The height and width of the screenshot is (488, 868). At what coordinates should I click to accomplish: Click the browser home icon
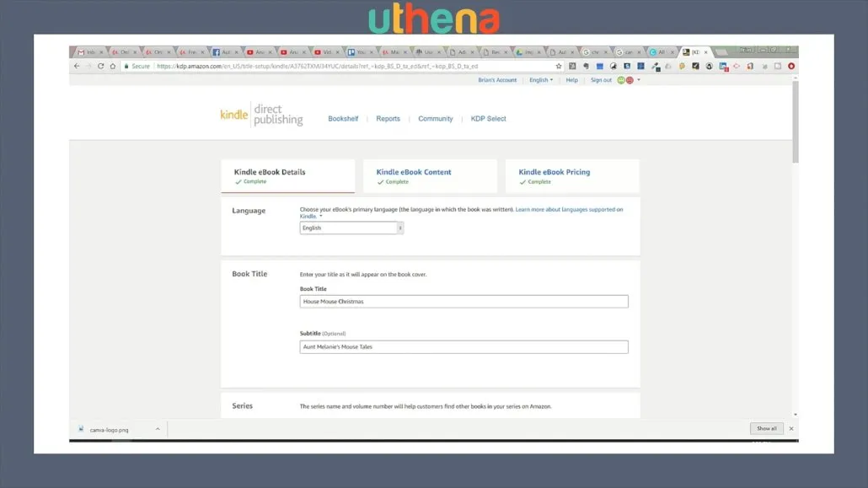[x=113, y=66]
